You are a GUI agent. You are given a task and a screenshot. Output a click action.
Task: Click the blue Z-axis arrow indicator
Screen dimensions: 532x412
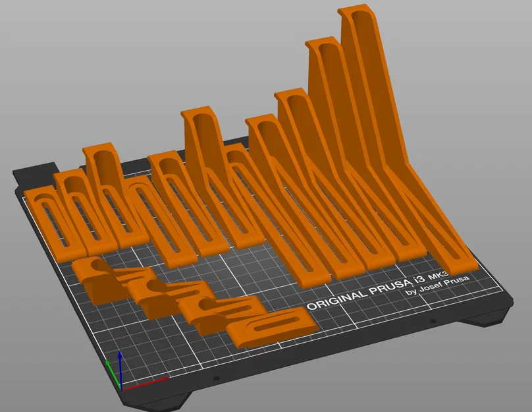point(119,361)
